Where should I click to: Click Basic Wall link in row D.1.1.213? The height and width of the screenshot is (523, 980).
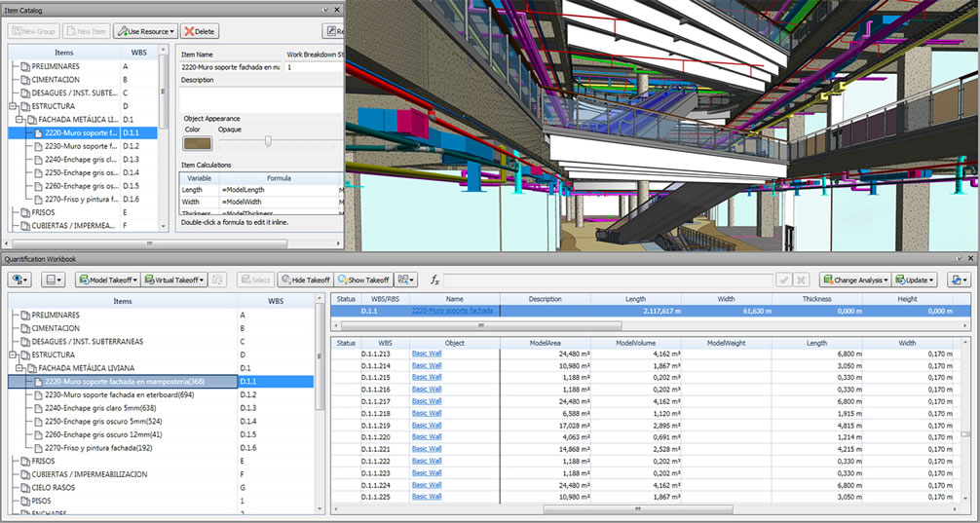tap(427, 354)
